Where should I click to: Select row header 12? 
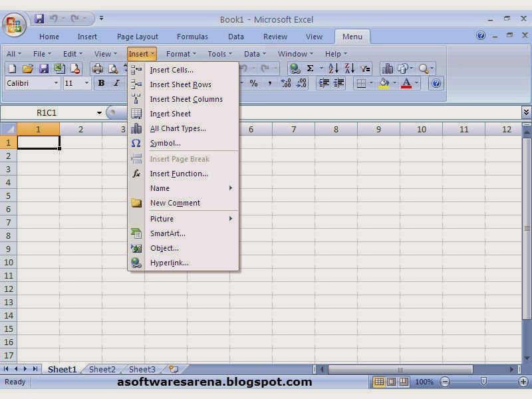(9, 289)
